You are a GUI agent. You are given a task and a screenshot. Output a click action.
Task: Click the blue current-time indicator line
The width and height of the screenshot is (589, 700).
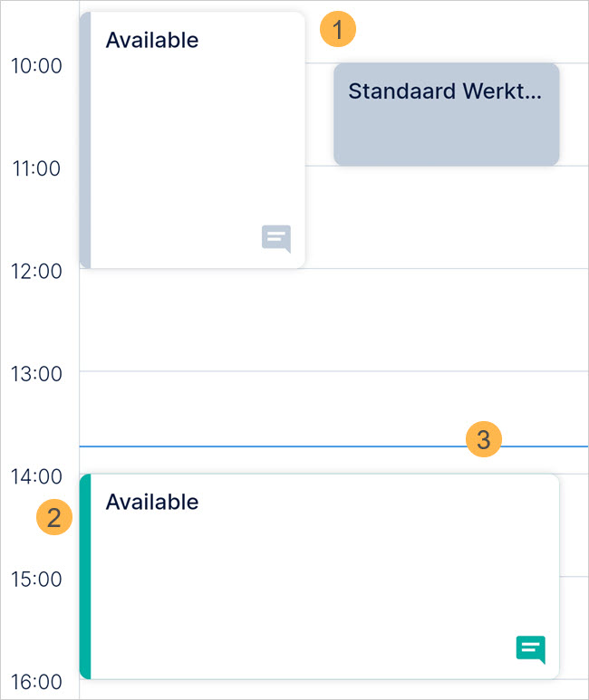click(x=272, y=446)
